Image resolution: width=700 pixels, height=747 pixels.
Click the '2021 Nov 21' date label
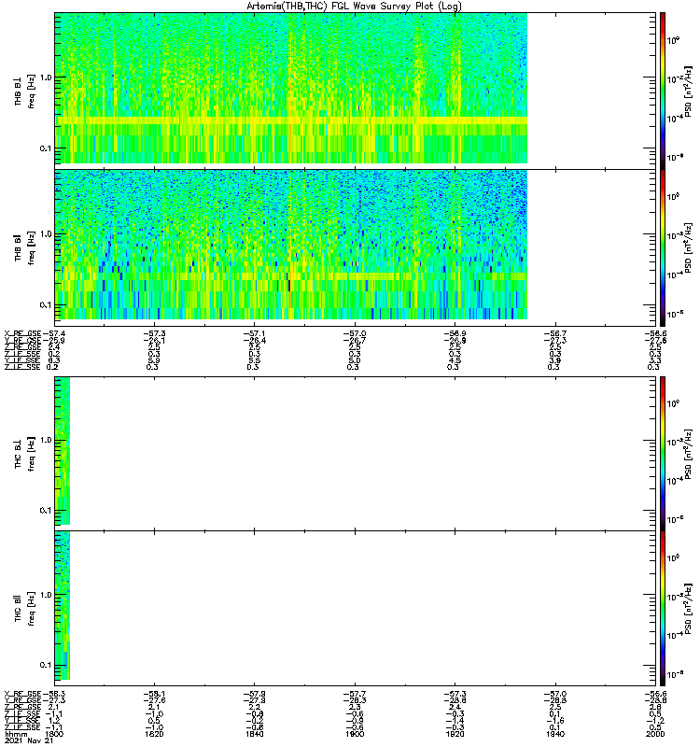click(29, 740)
